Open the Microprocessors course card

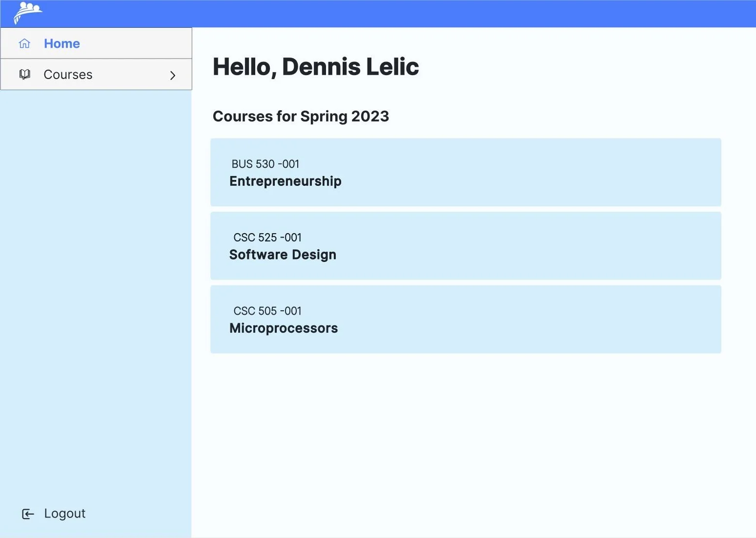pos(465,319)
